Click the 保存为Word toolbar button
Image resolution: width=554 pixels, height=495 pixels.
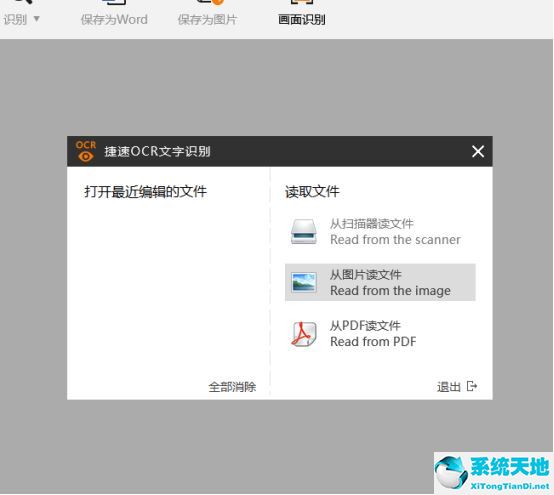(114, 14)
